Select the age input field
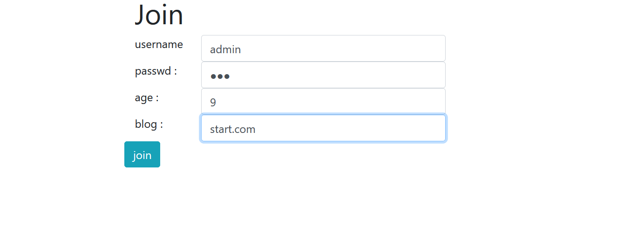 click(x=323, y=102)
